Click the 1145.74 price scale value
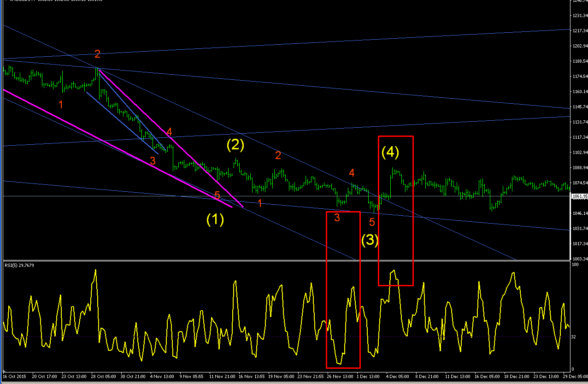588x384 pixels. (x=579, y=107)
